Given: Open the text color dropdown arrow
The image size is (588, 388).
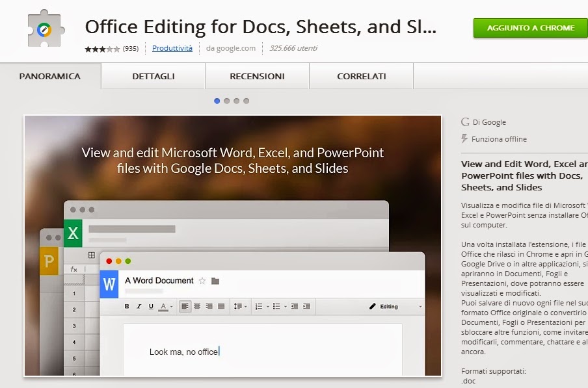Looking at the screenshot, I should (x=171, y=307).
